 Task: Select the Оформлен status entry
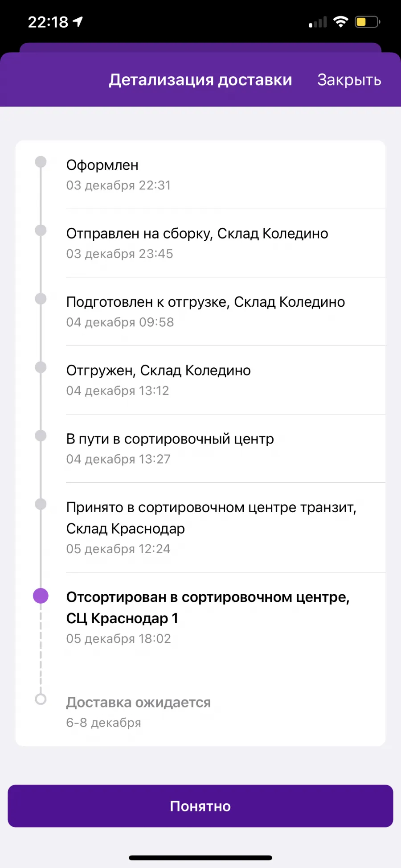[200, 175]
